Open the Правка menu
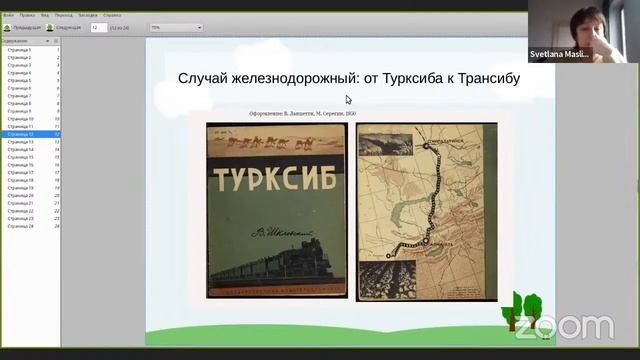 pyautogui.click(x=27, y=15)
